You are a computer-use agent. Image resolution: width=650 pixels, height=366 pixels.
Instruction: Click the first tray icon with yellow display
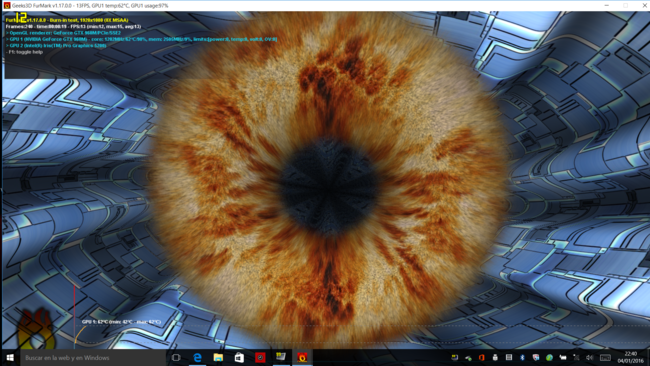point(455,357)
